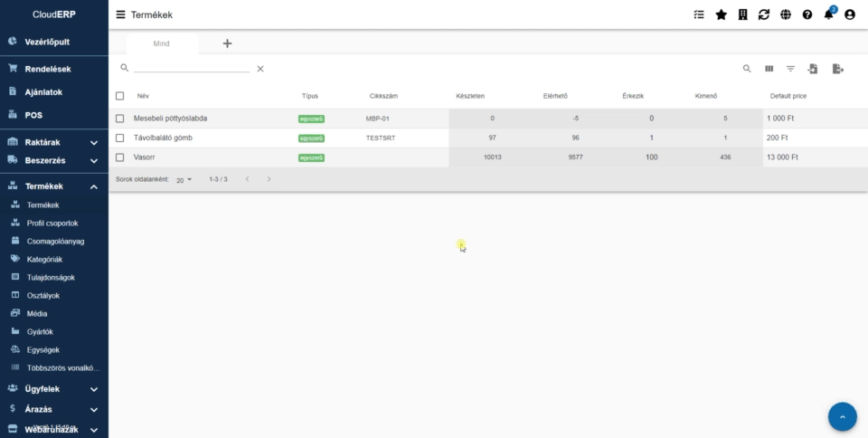868x438 pixels.
Task: Open the language globe icon
Action: pos(786,14)
